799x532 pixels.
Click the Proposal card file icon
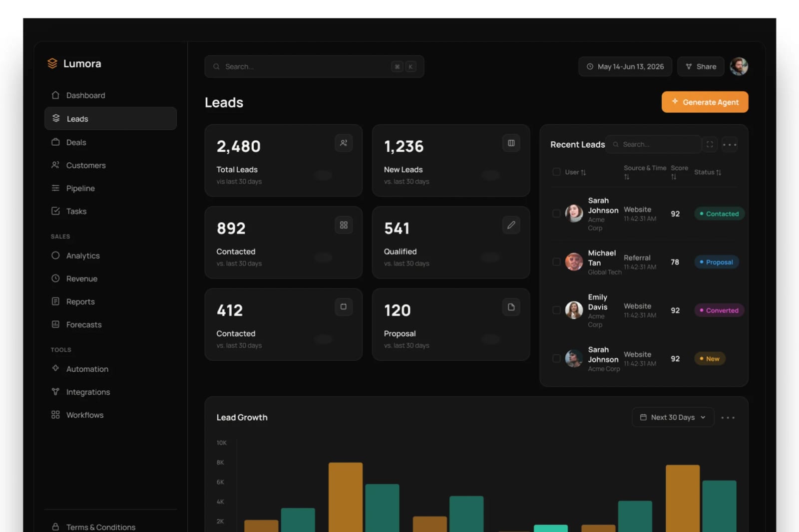pyautogui.click(x=511, y=307)
